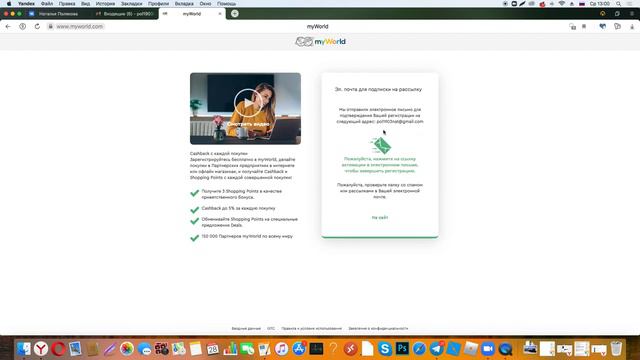Screen dimensions: 640x360
Task: Open the История menu
Action: [x=105, y=4]
